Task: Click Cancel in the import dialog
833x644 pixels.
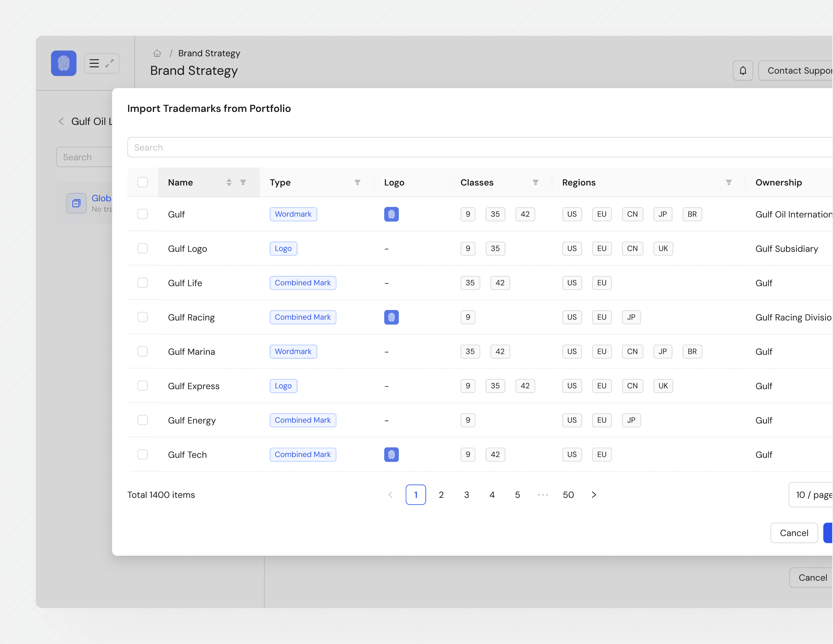Action: pos(794,533)
